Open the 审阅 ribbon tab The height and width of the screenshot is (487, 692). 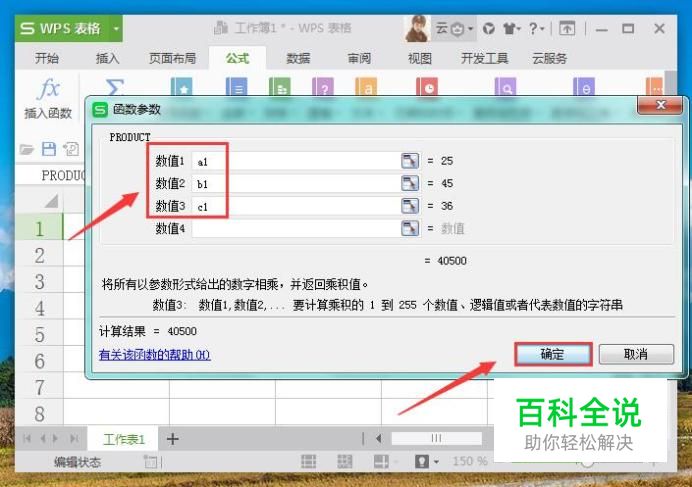(x=359, y=58)
